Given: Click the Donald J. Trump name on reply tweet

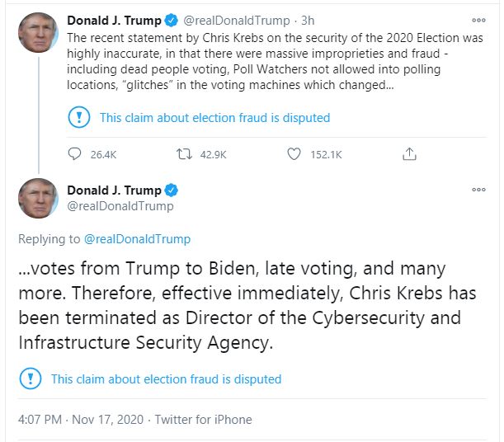Looking at the screenshot, I should pos(114,190).
